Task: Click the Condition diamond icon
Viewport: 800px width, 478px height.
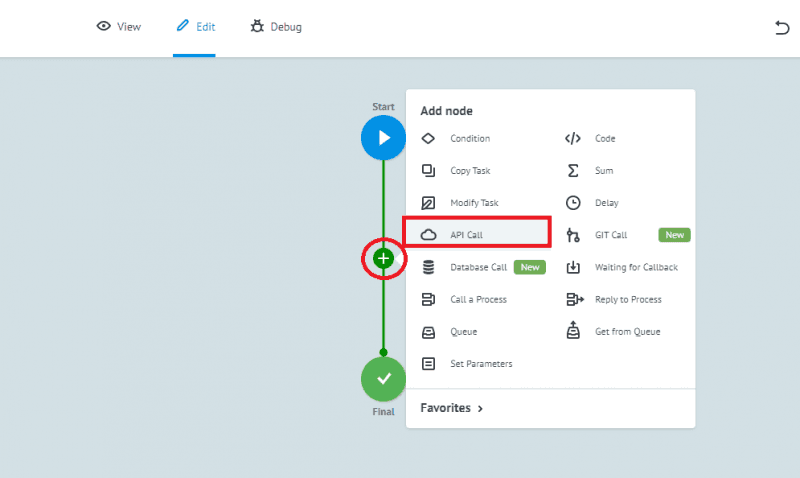Action: tap(428, 138)
